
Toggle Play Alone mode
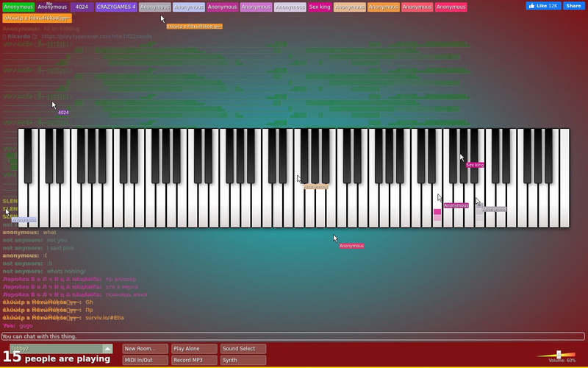[194, 348]
